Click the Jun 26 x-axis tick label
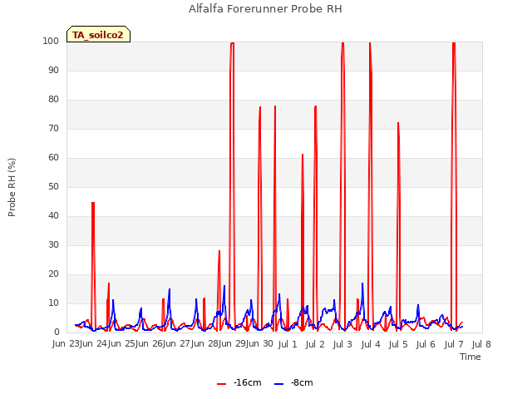The height and width of the screenshot is (399, 532). click(150, 344)
